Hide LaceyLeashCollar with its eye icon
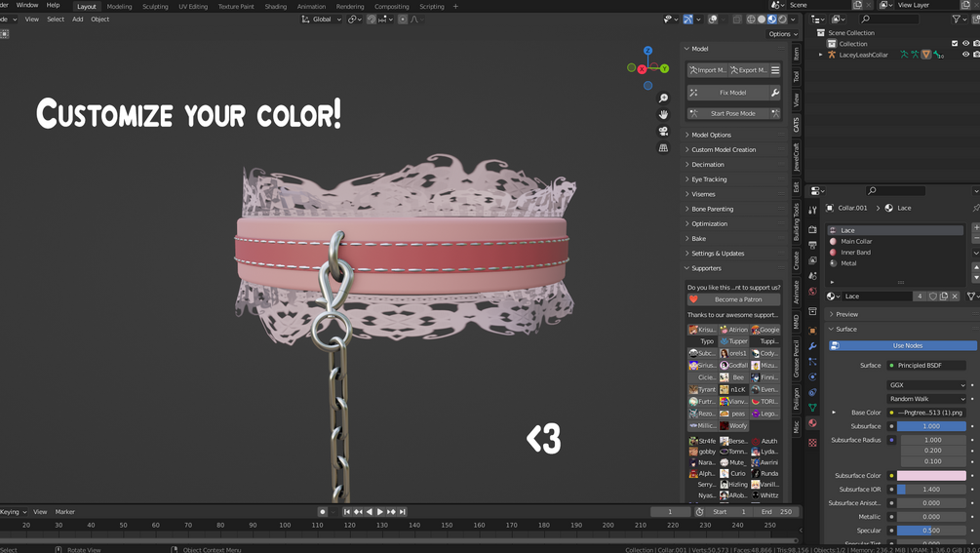 coord(965,55)
